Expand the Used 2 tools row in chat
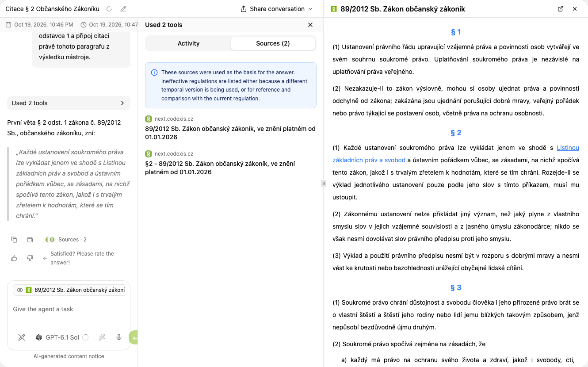The image size is (588, 367). click(x=69, y=103)
